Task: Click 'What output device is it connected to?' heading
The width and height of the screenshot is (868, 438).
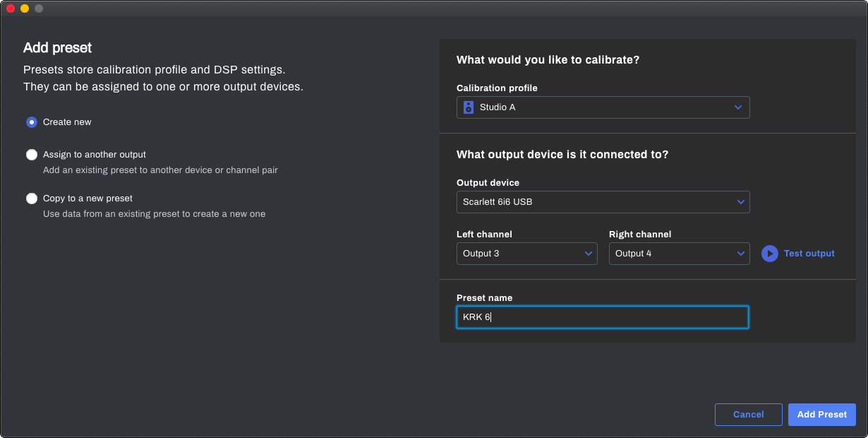Action: pos(562,155)
